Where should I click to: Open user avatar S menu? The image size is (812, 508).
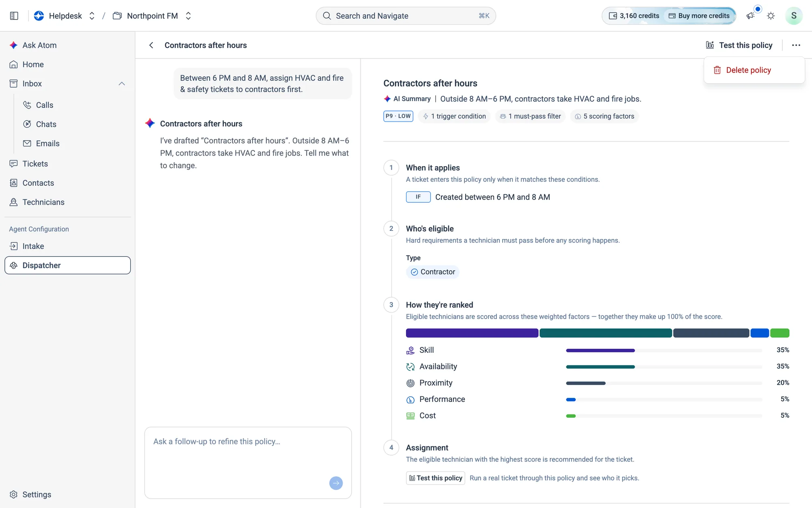[794, 16]
